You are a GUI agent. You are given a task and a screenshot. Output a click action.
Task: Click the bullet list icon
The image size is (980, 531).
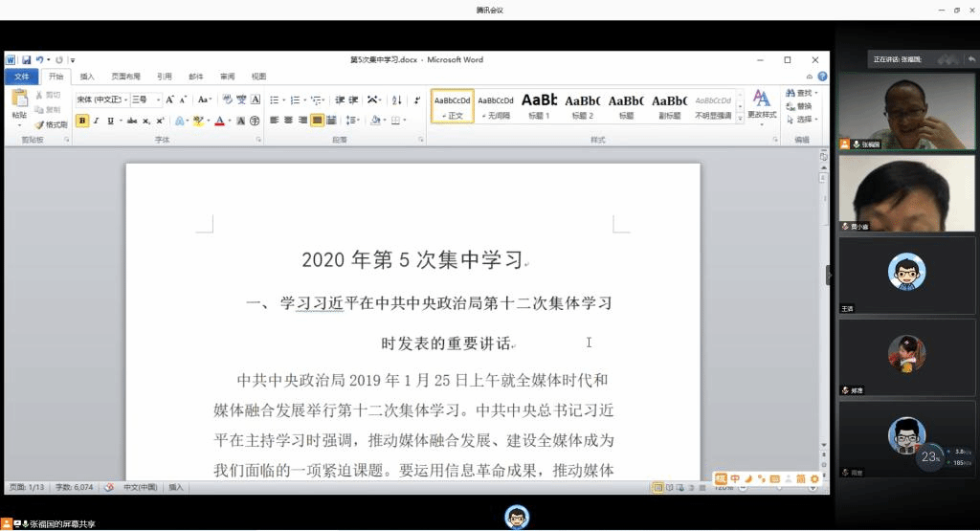(274, 100)
